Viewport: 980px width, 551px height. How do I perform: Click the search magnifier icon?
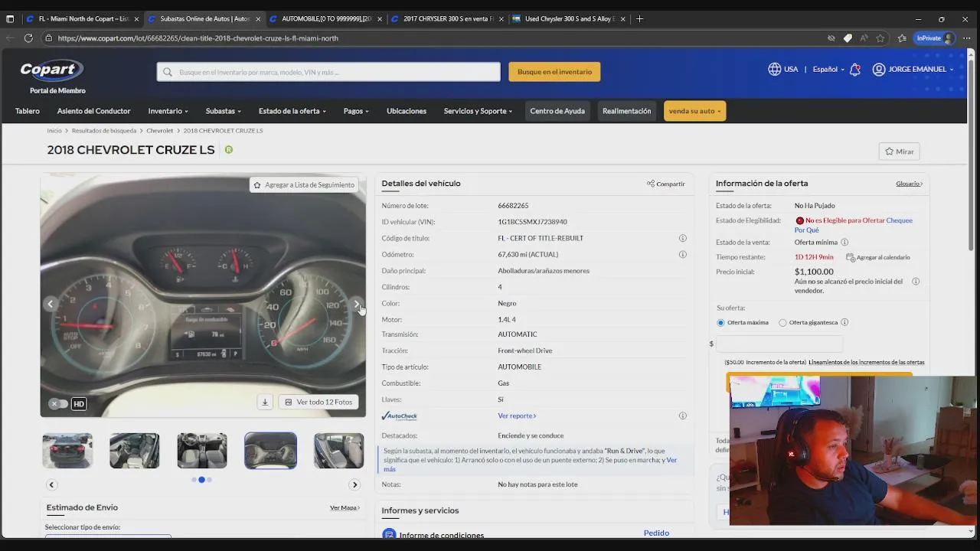[x=168, y=72]
